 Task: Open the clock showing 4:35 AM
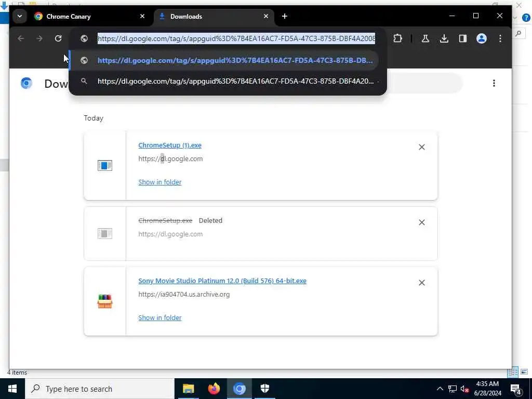pyautogui.click(x=487, y=389)
